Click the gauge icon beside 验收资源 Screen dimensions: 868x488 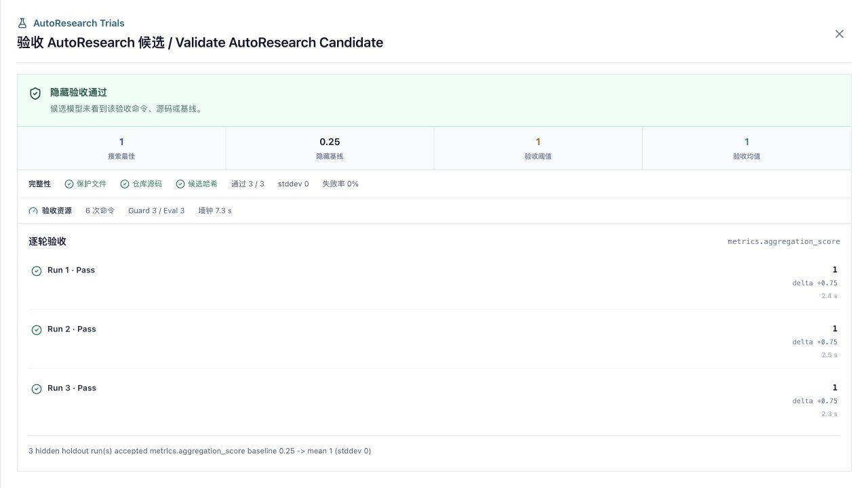[33, 211]
